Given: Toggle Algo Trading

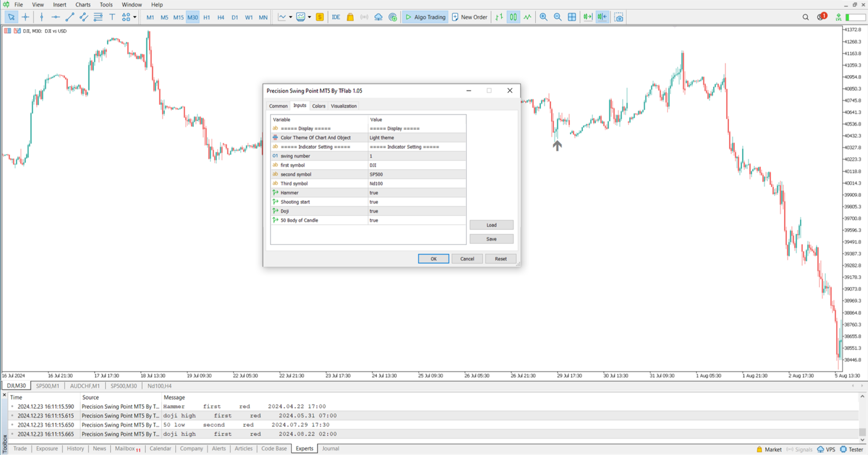Looking at the screenshot, I should (x=425, y=17).
